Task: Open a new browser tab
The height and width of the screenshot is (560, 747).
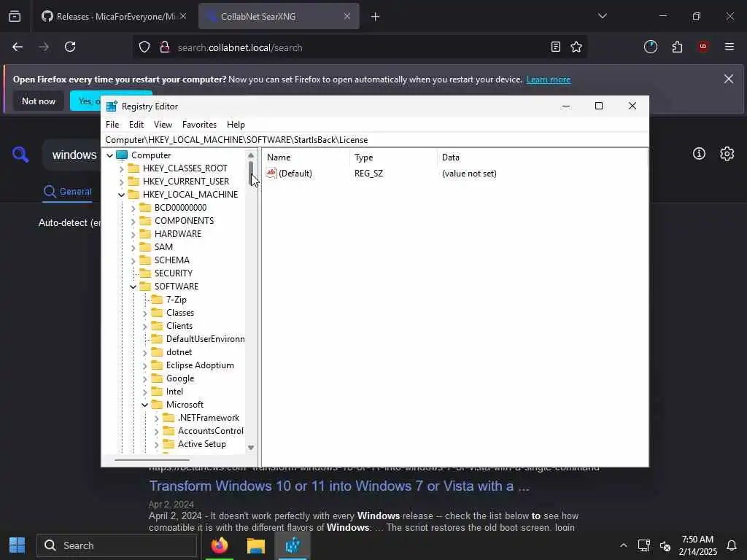Action: (376, 17)
